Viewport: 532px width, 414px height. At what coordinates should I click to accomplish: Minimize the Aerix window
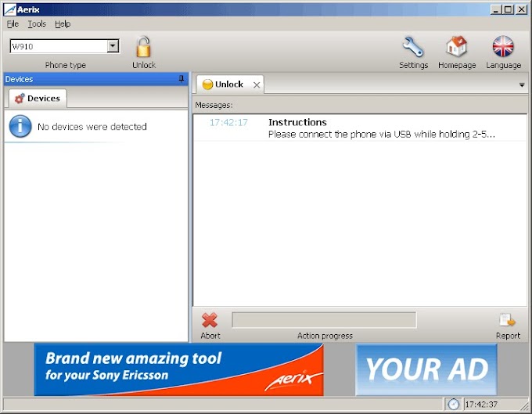click(496, 9)
